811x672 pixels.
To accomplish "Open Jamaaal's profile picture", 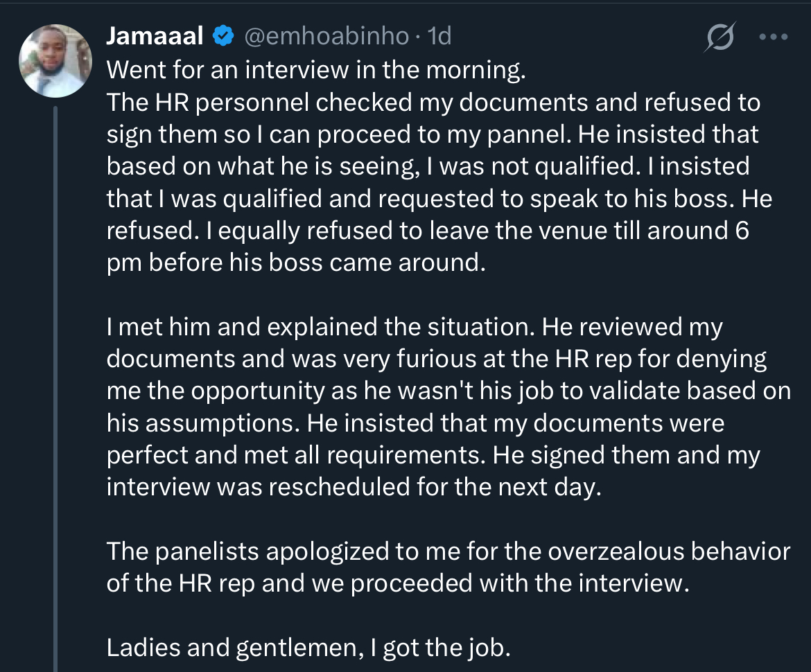I will [55, 60].
